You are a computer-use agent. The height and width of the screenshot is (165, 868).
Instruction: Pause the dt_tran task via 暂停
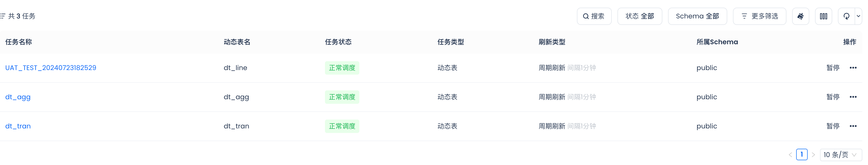tap(833, 126)
